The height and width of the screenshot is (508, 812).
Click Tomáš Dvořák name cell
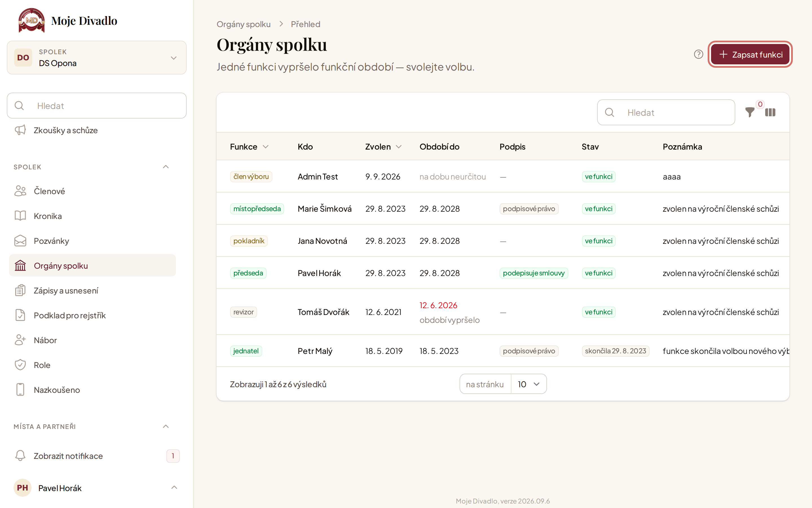323,312
